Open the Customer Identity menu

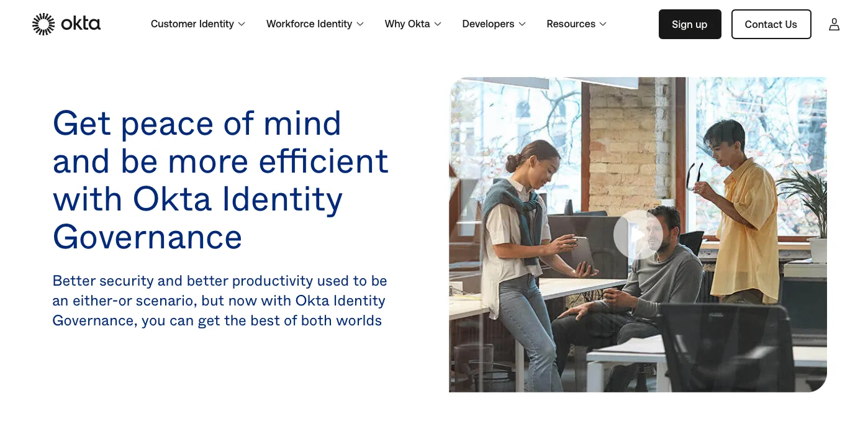coord(198,24)
